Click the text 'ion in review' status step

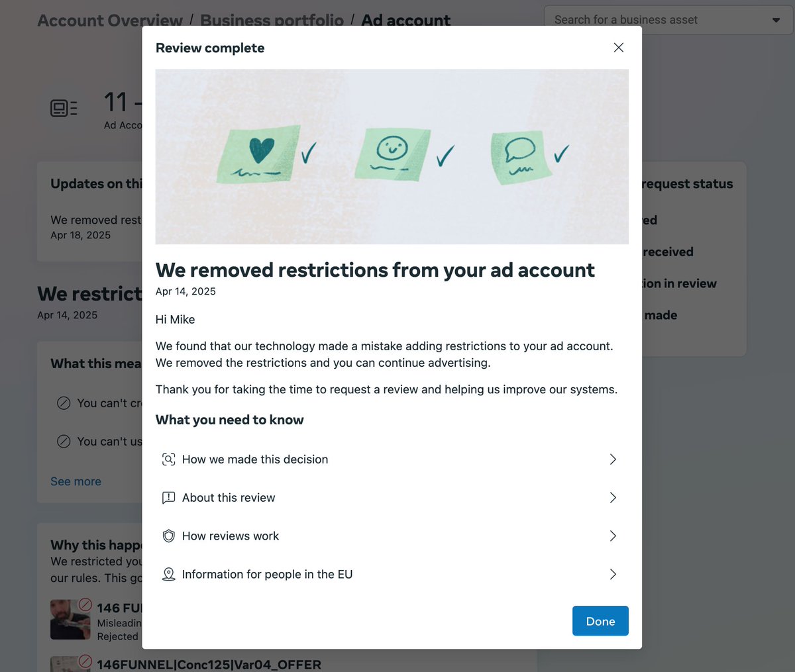point(679,283)
